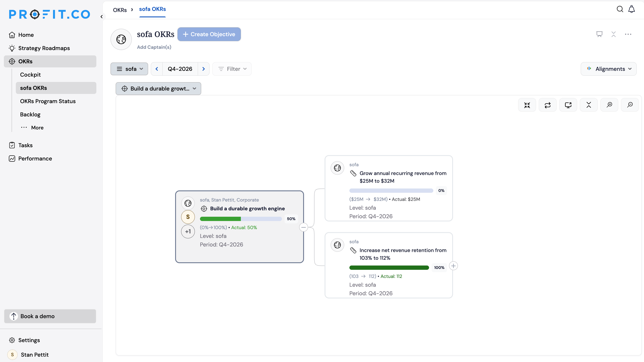Viewport: 644px width, 362px height.
Task: Click the swap orientation icon in canvas toolbar
Action: [547, 105]
